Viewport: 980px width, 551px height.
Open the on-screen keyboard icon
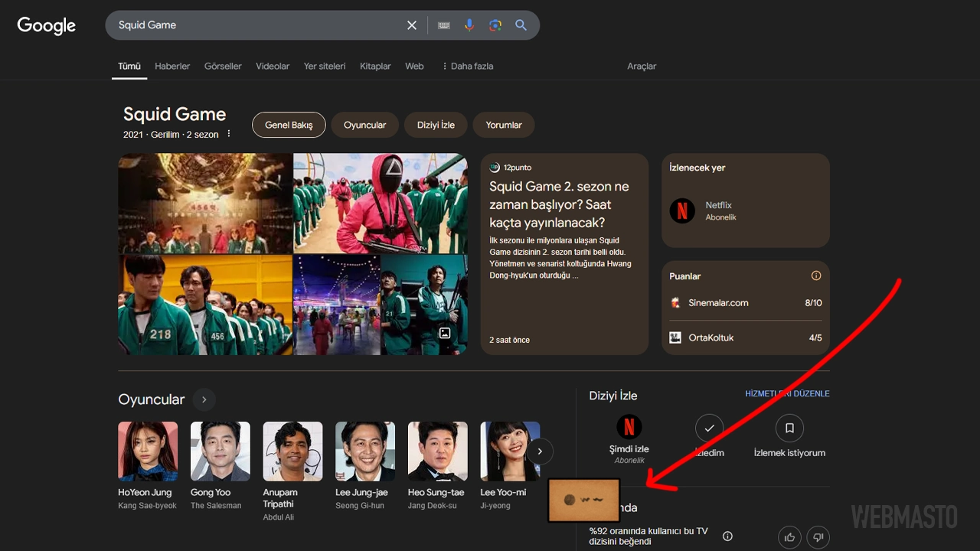tap(443, 25)
